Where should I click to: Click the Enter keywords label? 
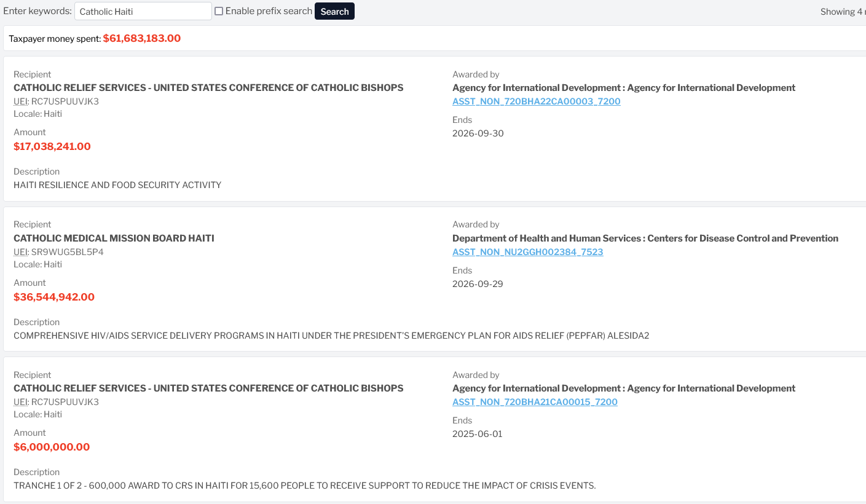click(37, 11)
